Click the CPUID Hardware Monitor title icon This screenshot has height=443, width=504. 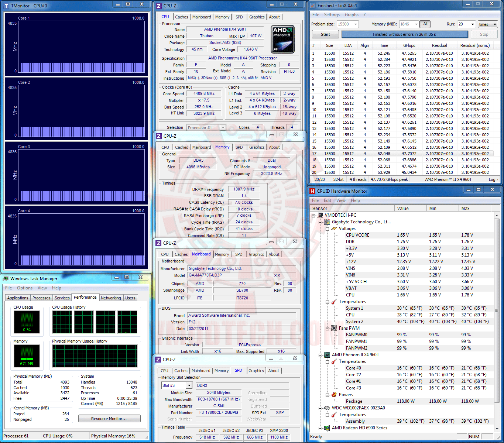tap(312, 191)
